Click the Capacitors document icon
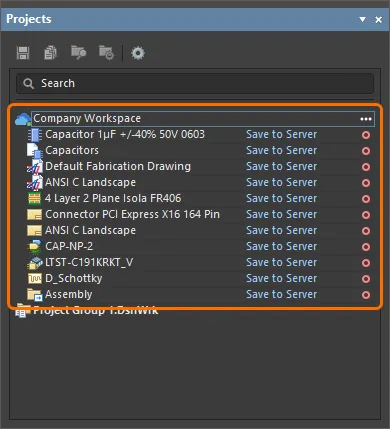Viewport: 390px width, 429px height. (35, 151)
